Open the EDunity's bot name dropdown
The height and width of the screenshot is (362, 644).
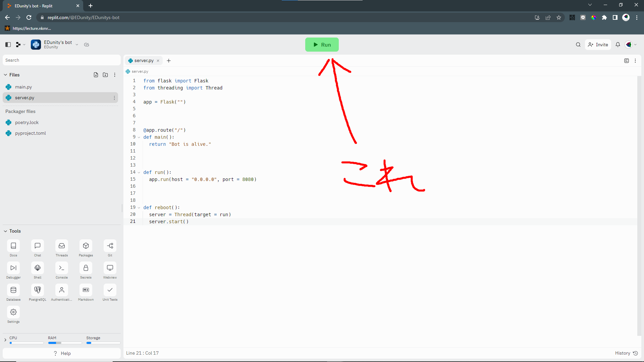coord(77,45)
